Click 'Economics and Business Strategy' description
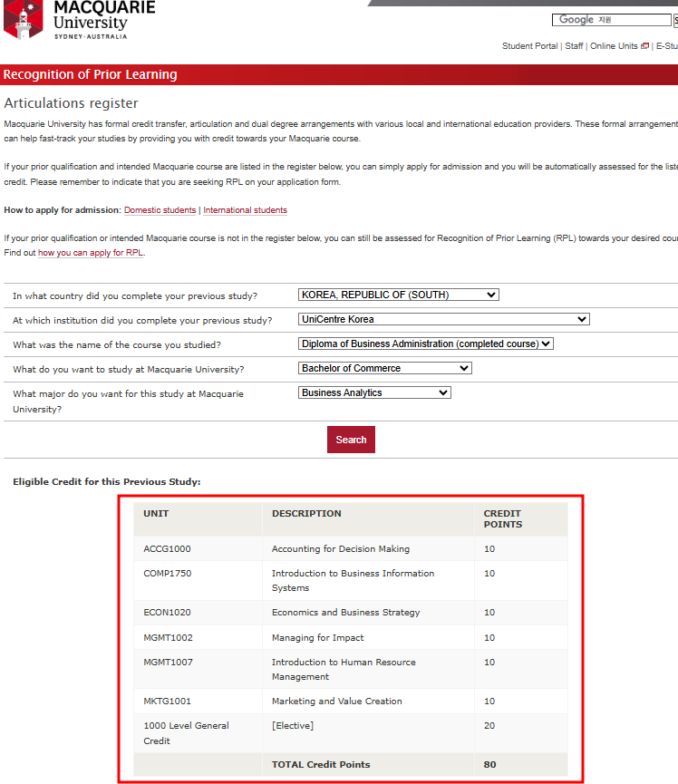 [346, 612]
